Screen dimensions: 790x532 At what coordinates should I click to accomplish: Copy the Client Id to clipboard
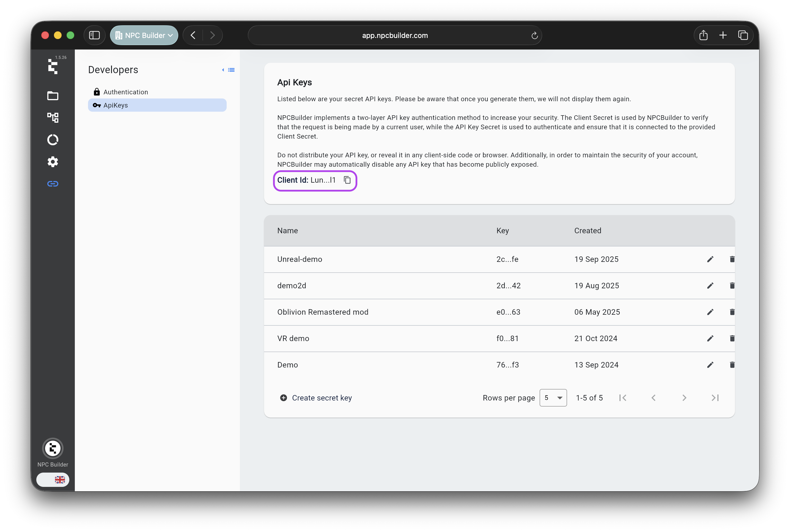(347, 180)
